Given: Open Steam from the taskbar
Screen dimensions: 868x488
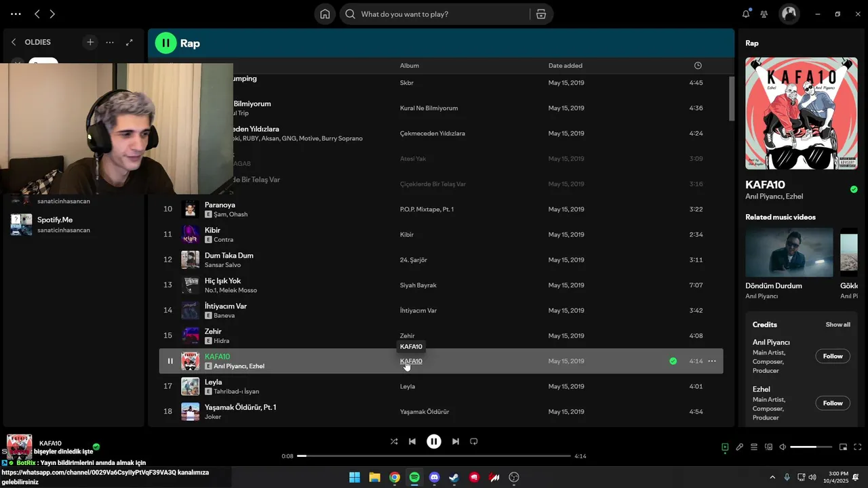Looking at the screenshot, I should click(454, 477).
